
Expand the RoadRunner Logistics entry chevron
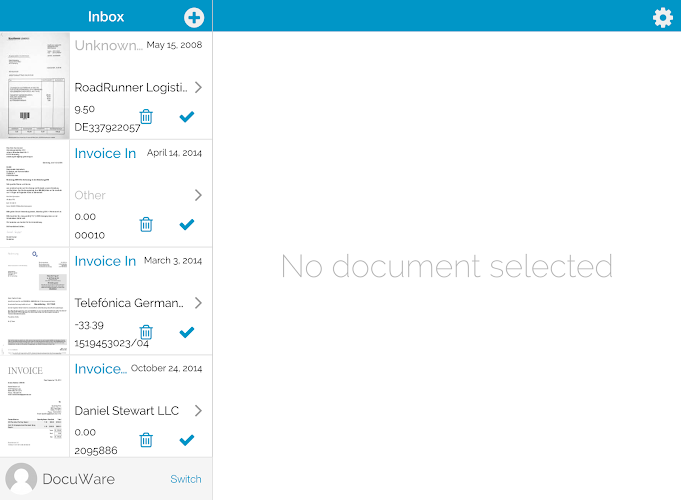tap(198, 87)
